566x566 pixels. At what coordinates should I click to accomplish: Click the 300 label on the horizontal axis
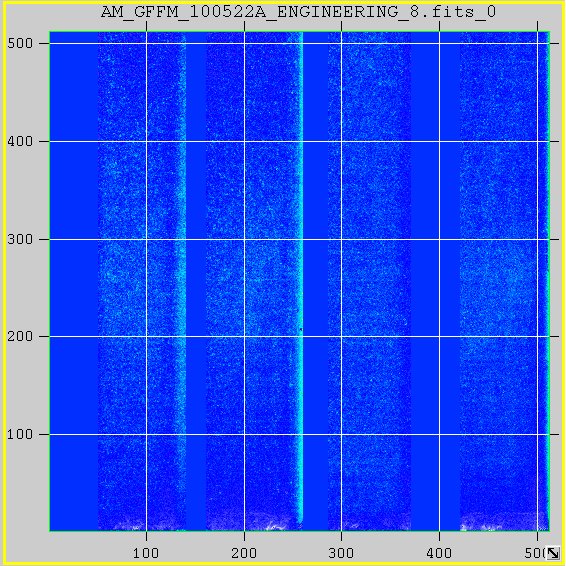(x=341, y=553)
